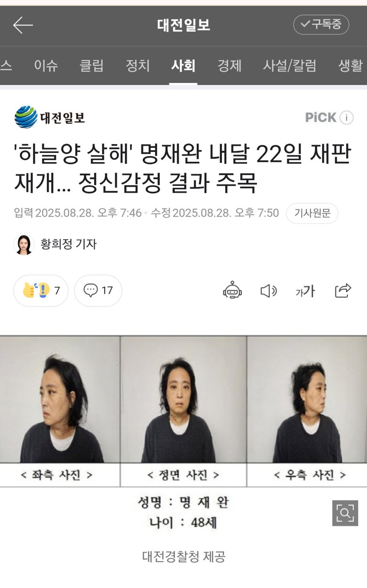Screen dimensions: 367x588
Task: Tap the back arrow icon
Action: click(23, 25)
